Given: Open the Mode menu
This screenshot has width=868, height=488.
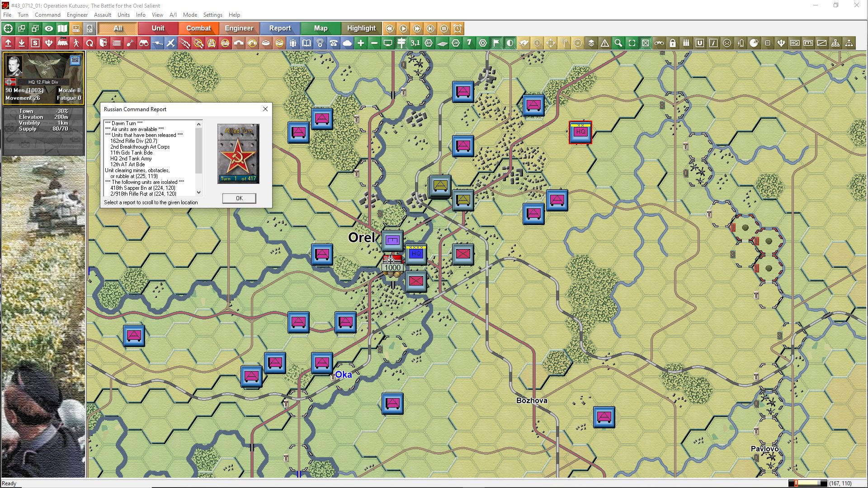Looking at the screenshot, I should pos(190,15).
